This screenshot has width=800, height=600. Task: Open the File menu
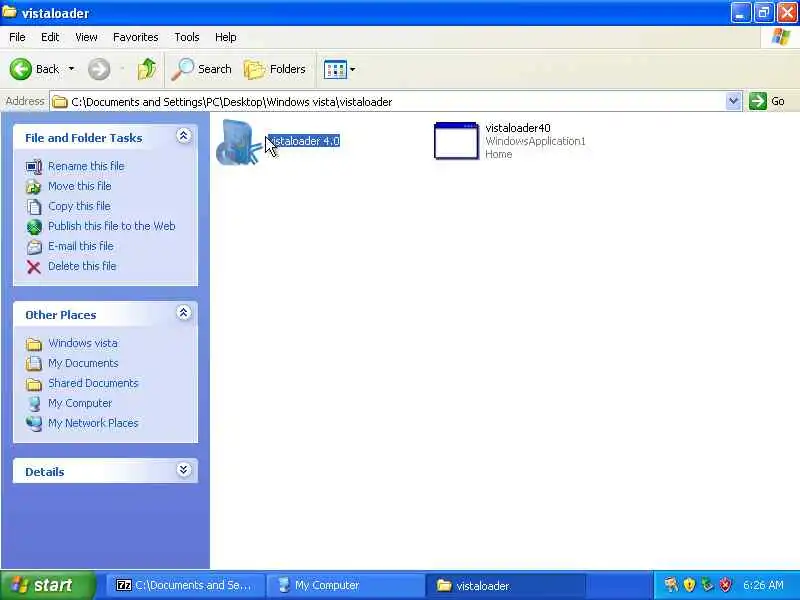click(17, 37)
